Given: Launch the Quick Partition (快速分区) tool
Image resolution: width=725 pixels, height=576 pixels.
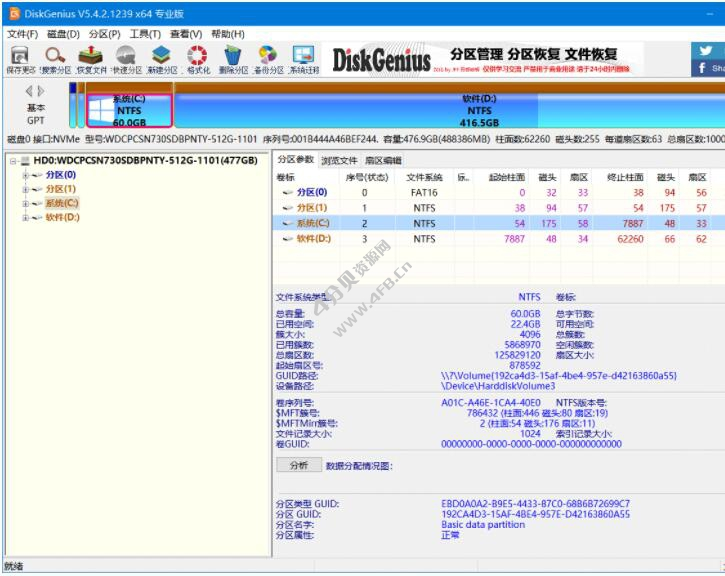Looking at the screenshot, I should [127, 58].
